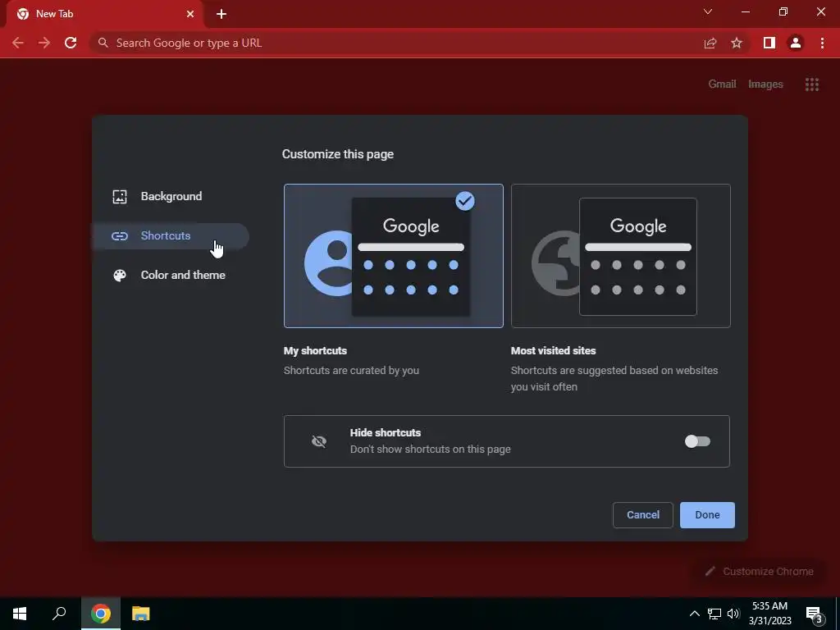Select the Background section
840x630 pixels.
click(171, 197)
